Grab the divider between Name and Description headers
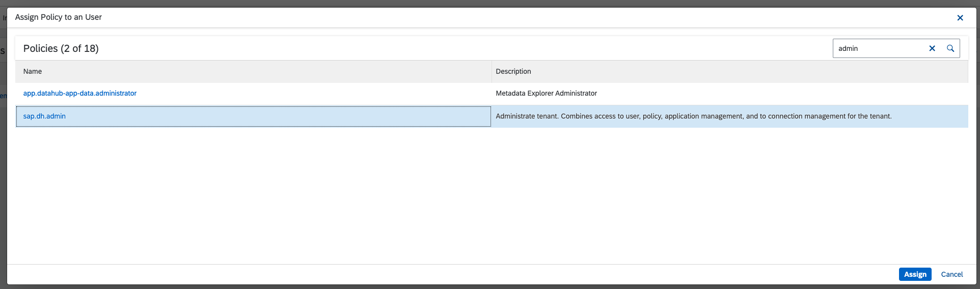This screenshot has width=980, height=289. coord(492,71)
